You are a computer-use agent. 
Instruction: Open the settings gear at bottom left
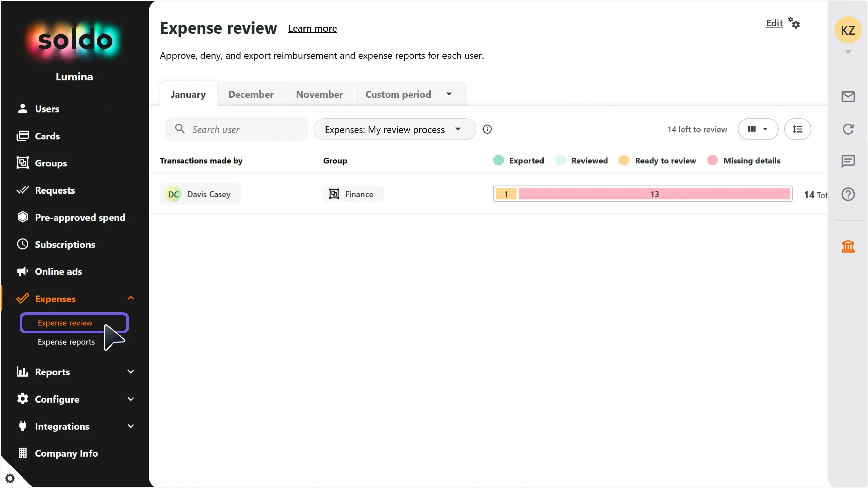10,478
